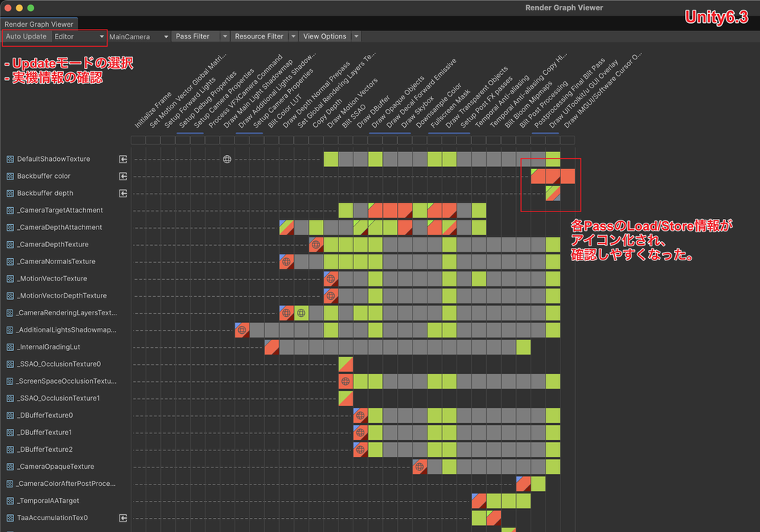
Task: Click the orange globe cell in _AdditionalLightsShadowmap row
Action: click(242, 330)
